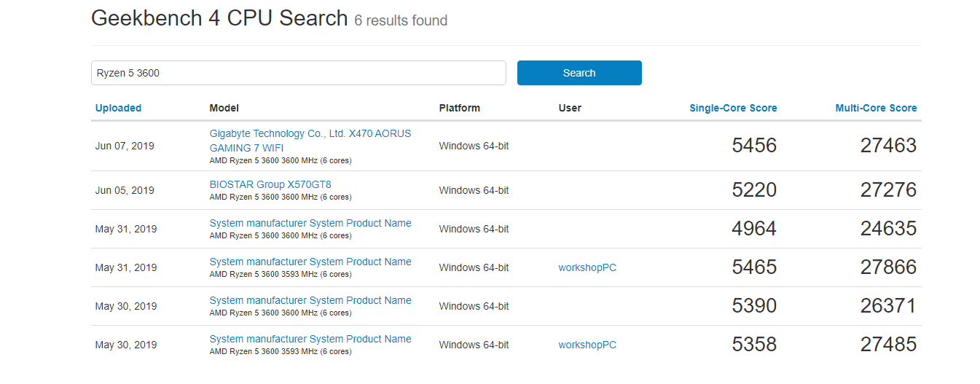980x384 pixels.
Task: Click multi-core score 27463
Action: (888, 146)
